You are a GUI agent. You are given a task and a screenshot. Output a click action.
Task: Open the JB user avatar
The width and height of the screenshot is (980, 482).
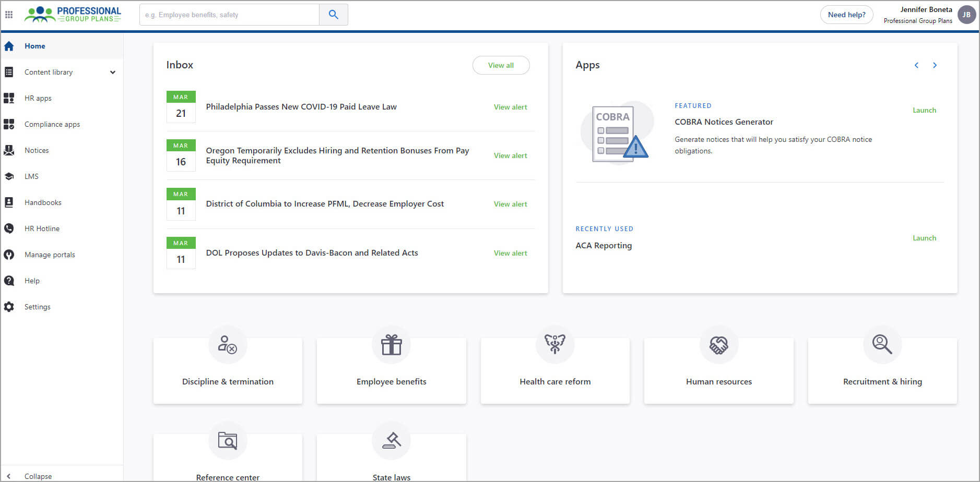pos(966,15)
